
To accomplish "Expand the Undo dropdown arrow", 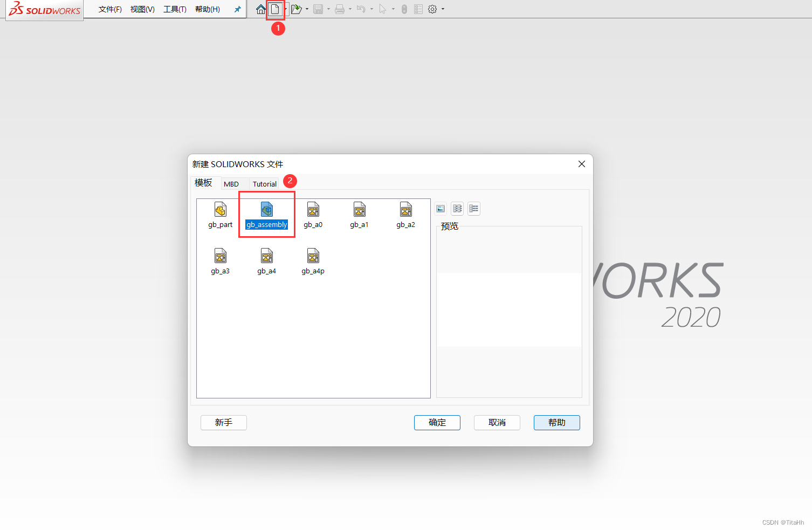I will pos(371,9).
